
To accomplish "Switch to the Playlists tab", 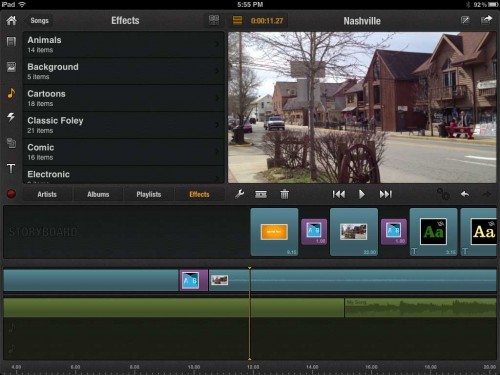I will point(149,194).
